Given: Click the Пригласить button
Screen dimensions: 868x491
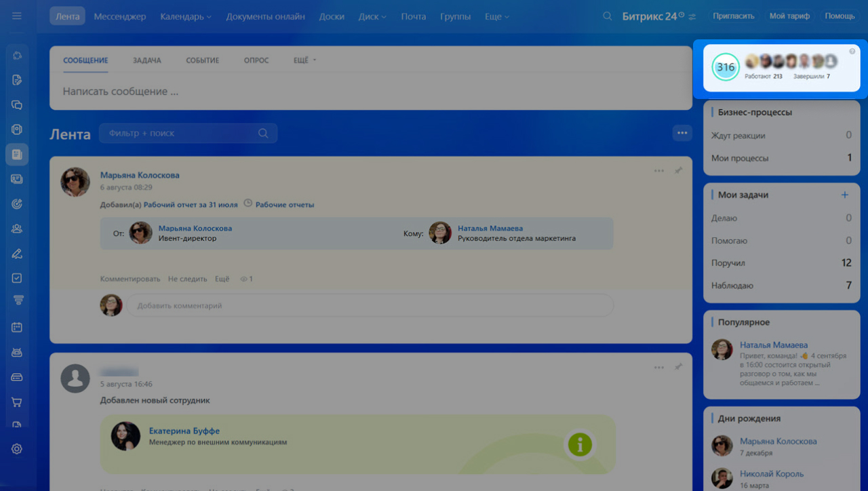Looking at the screenshot, I should tap(733, 16).
